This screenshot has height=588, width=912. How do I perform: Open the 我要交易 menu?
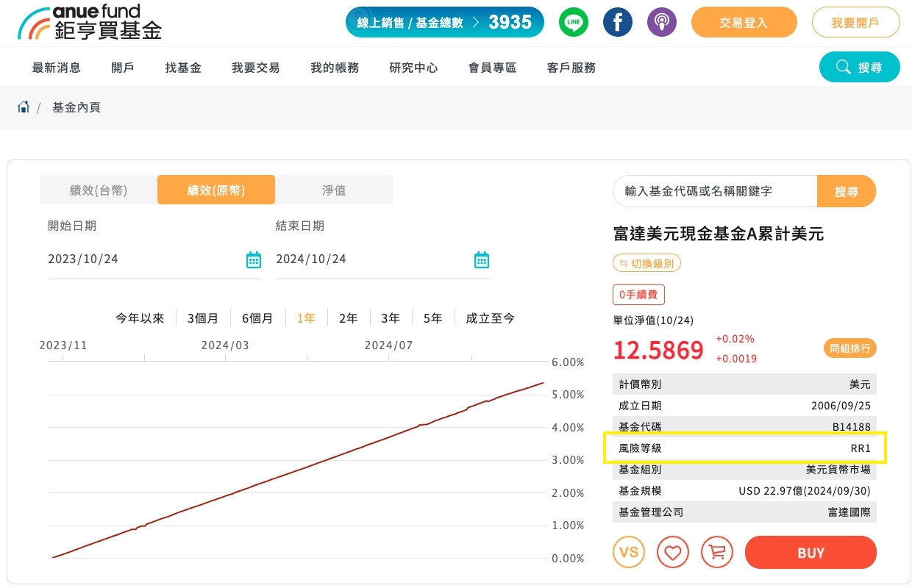[x=256, y=68]
